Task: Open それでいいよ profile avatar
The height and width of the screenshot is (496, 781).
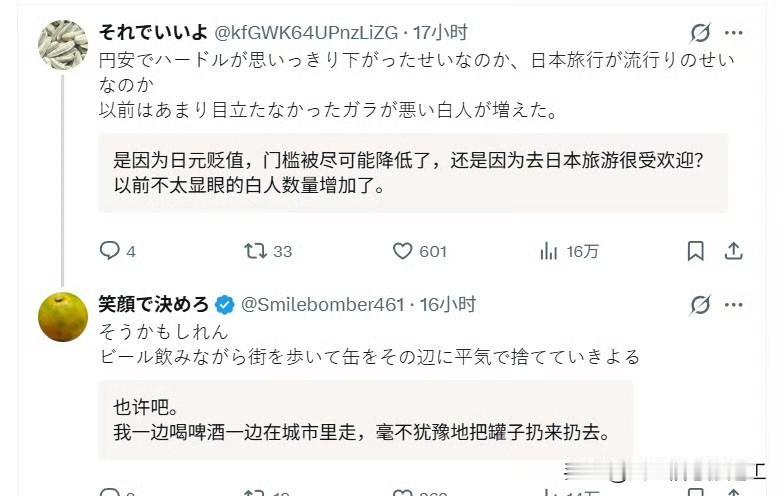Action: pyautogui.click(x=63, y=45)
